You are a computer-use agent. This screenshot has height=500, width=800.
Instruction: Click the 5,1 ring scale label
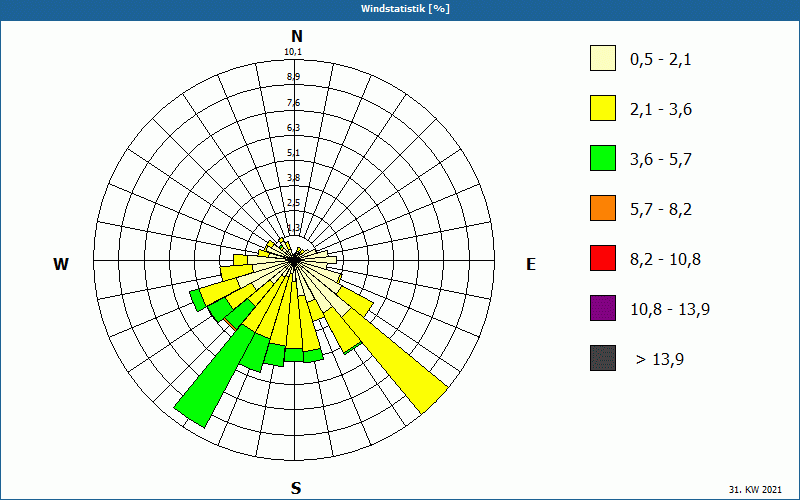point(293,153)
